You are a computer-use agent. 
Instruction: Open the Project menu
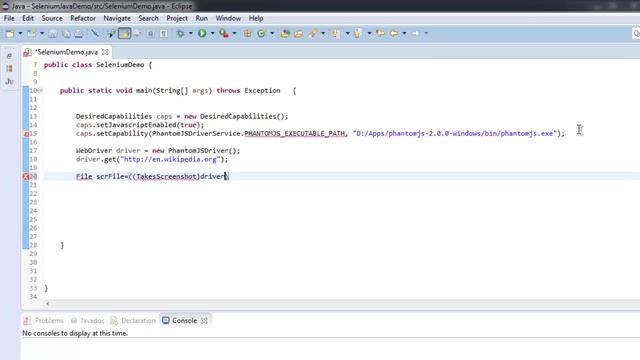tap(177, 18)
